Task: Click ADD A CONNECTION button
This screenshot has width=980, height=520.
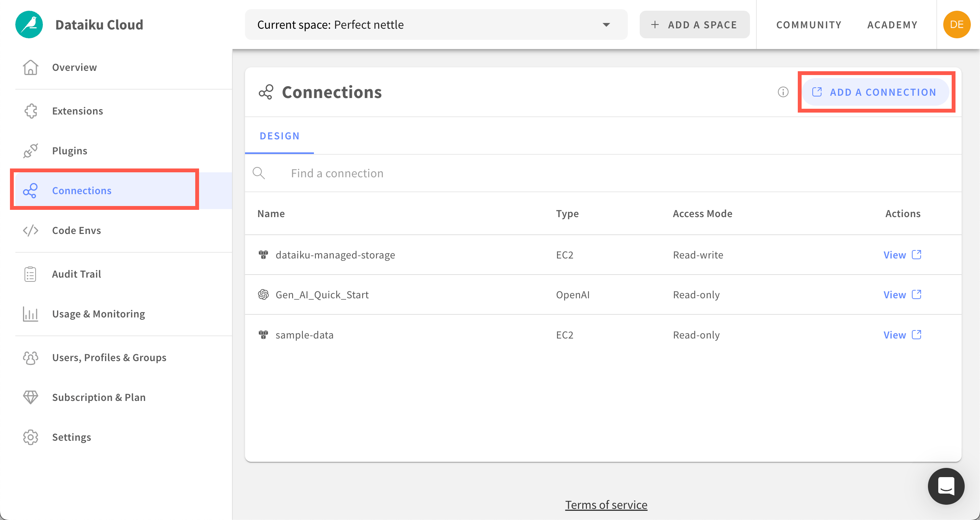Action: pyautogui.click(x=876, y=92)
